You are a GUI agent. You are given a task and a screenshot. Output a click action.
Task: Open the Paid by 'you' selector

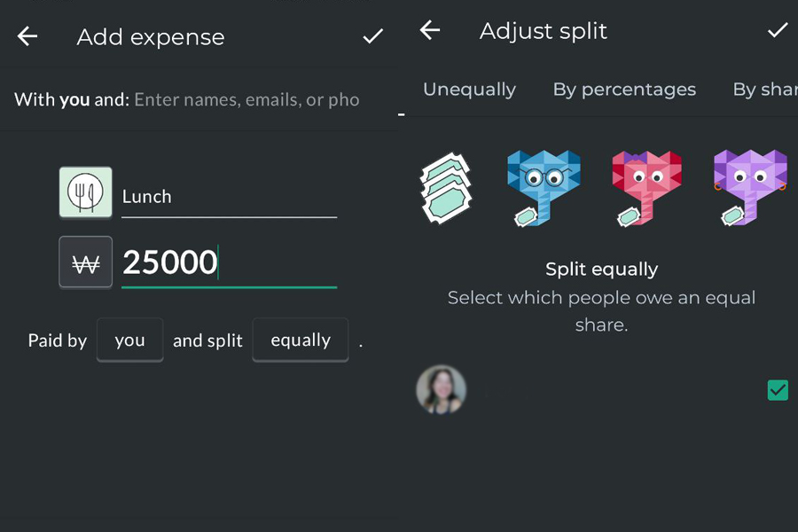pyautogui.click(x=129, y=340)
